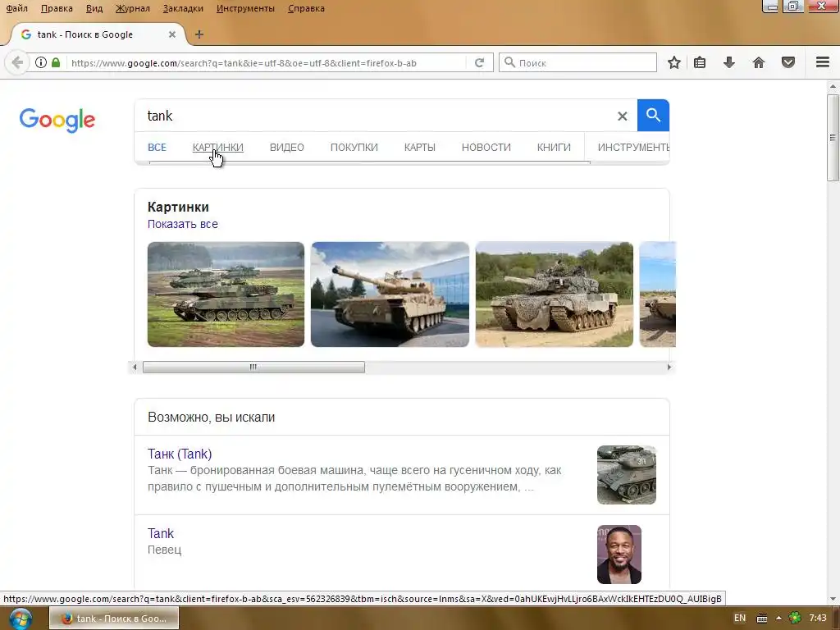Switch to the КАРТЫ tab
This screenshot has width=840, height=630.
[419, 148]
